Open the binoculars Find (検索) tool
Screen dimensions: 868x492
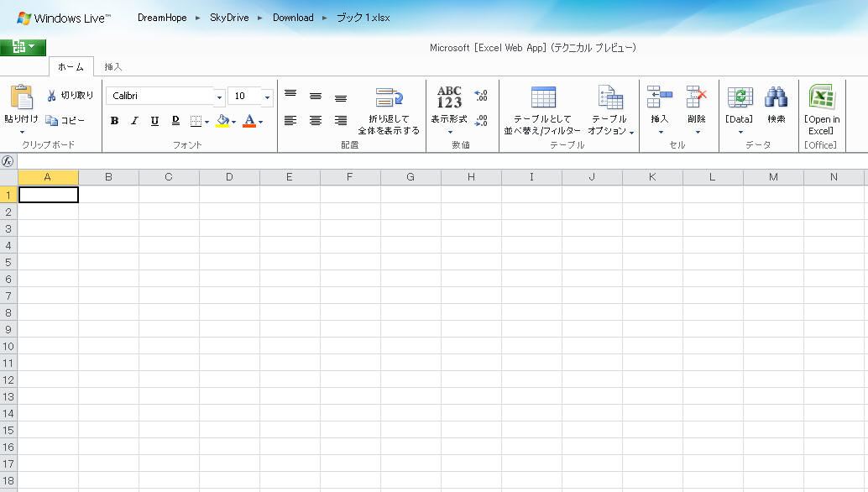(776, 97)
